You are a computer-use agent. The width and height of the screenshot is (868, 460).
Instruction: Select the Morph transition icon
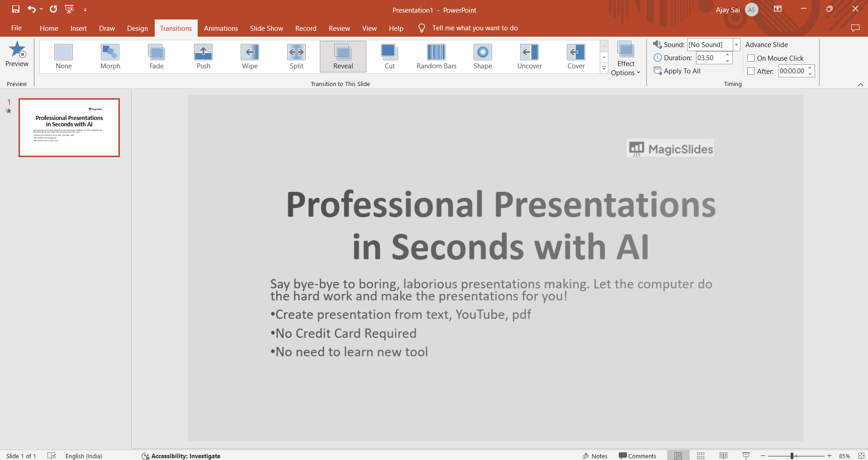110,53
